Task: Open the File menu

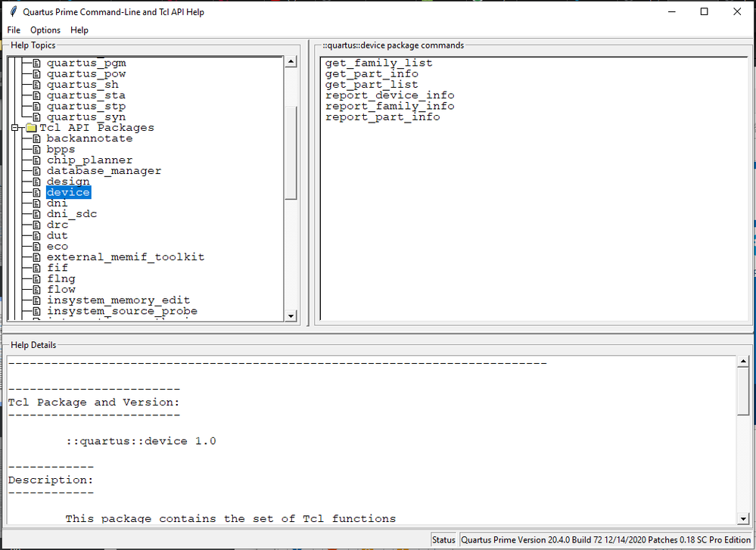Action: click(14, 30)
